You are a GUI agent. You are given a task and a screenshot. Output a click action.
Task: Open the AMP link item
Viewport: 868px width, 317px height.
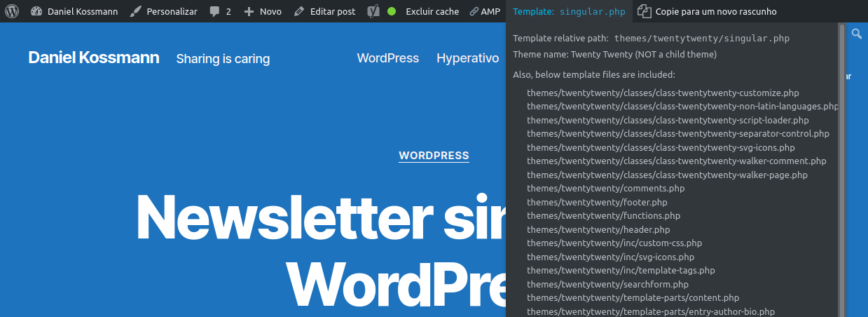pyautogui.click(x=485, y=11)
